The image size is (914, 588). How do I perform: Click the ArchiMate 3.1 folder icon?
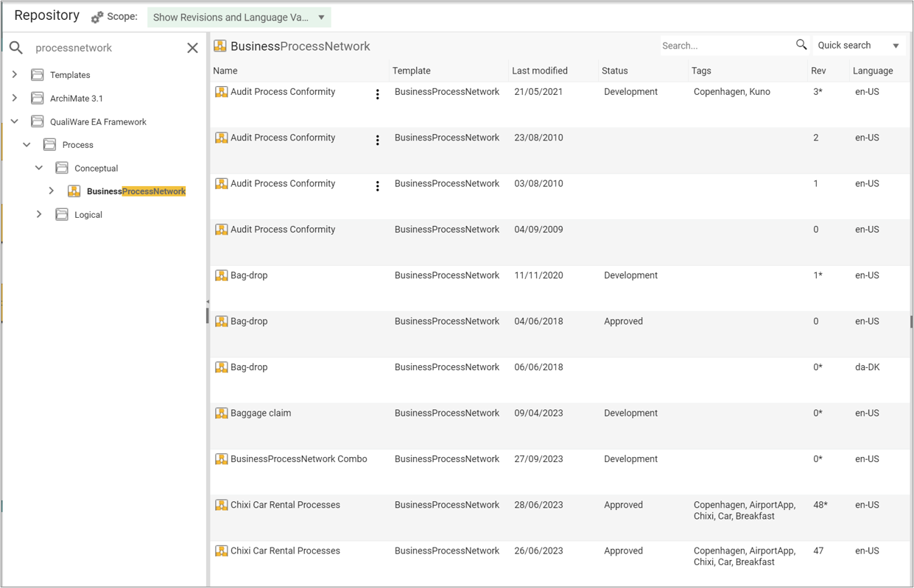[x=37, y=98]
